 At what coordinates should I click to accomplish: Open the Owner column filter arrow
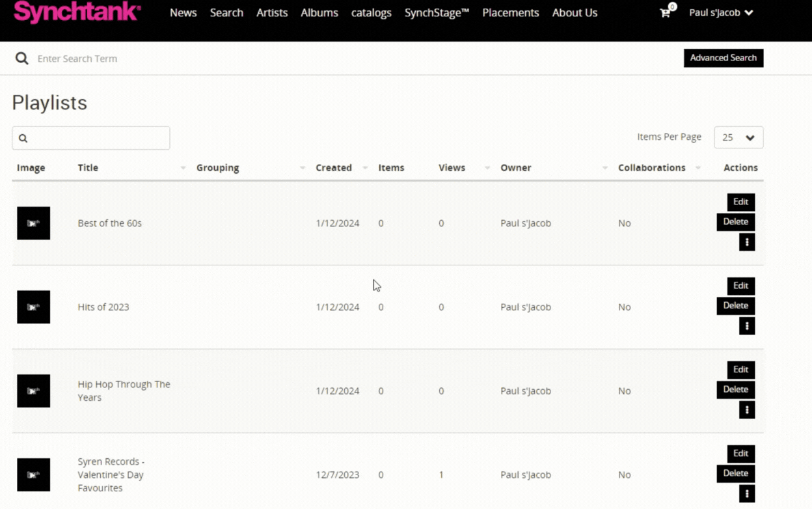pyautogui.click(x=604, y=168)
